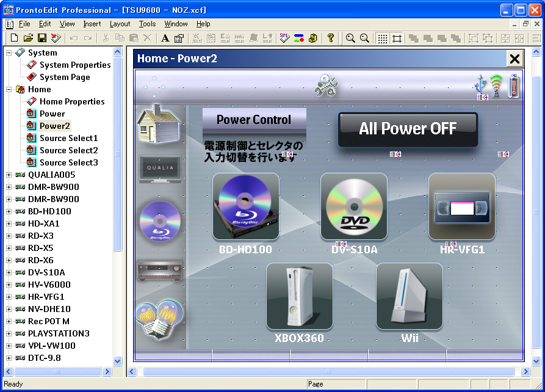
Task: Open a configuration file via folder icon
Action: coord(28,38)
